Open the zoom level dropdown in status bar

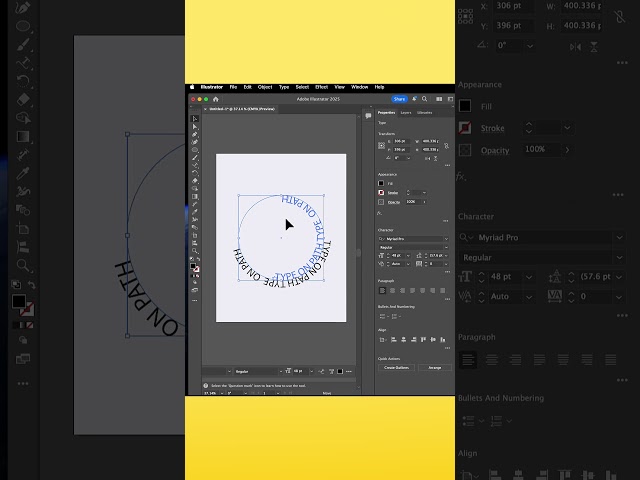click(x=222, y=393)
